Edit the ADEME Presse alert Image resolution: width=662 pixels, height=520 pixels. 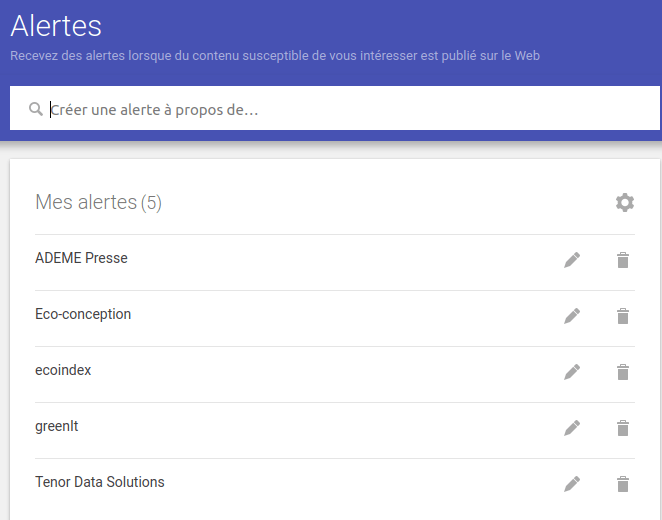click(572, 260)
